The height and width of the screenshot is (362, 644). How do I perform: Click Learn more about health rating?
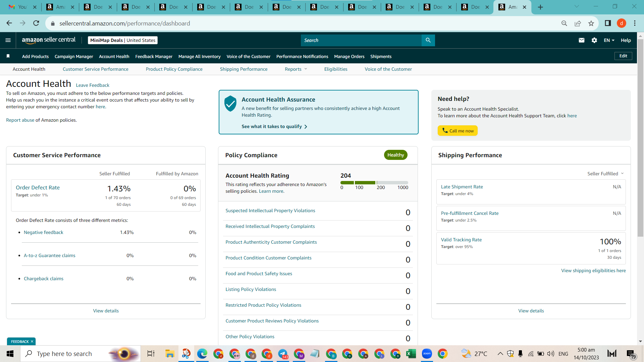[x=271, y=191]
